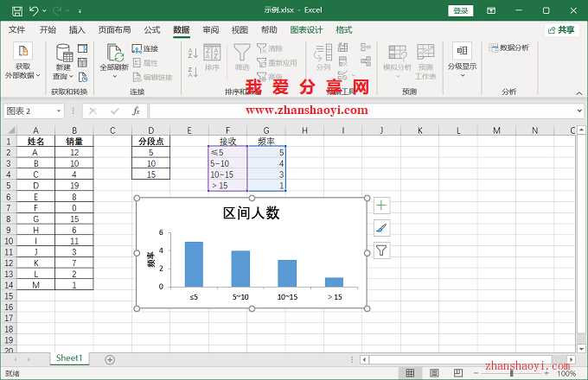This screenshot has width=588, height=380.
Task: Click the 共享 share button
Action: coord(562,30)
